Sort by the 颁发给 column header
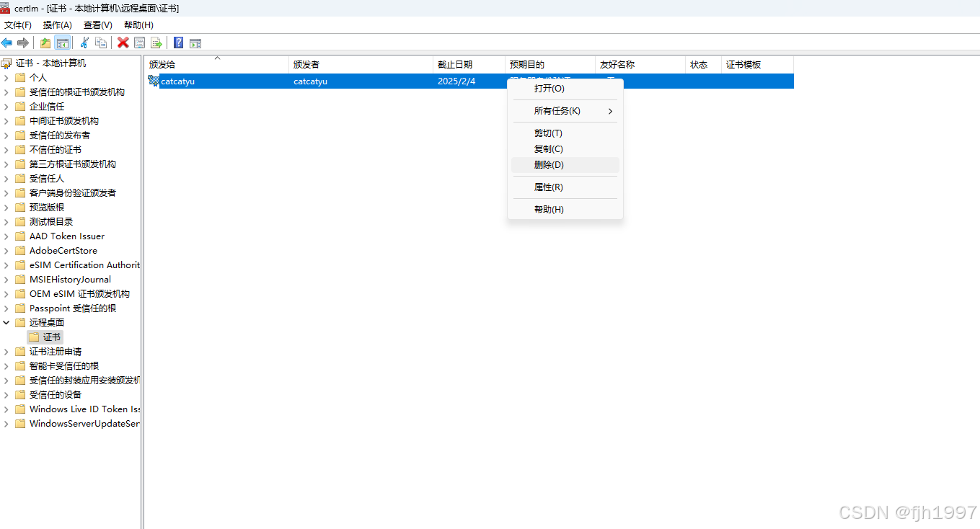The width and height of the screenshot is (980, 529). 216,65
